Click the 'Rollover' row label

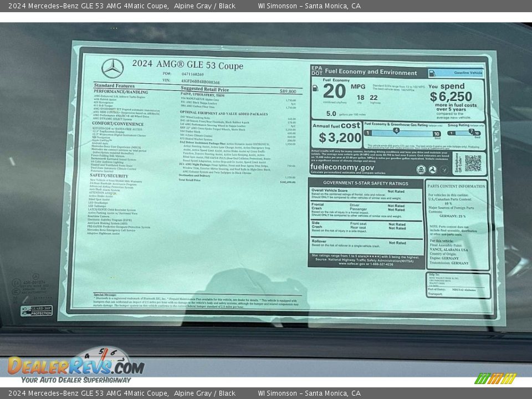pos(319,241)
